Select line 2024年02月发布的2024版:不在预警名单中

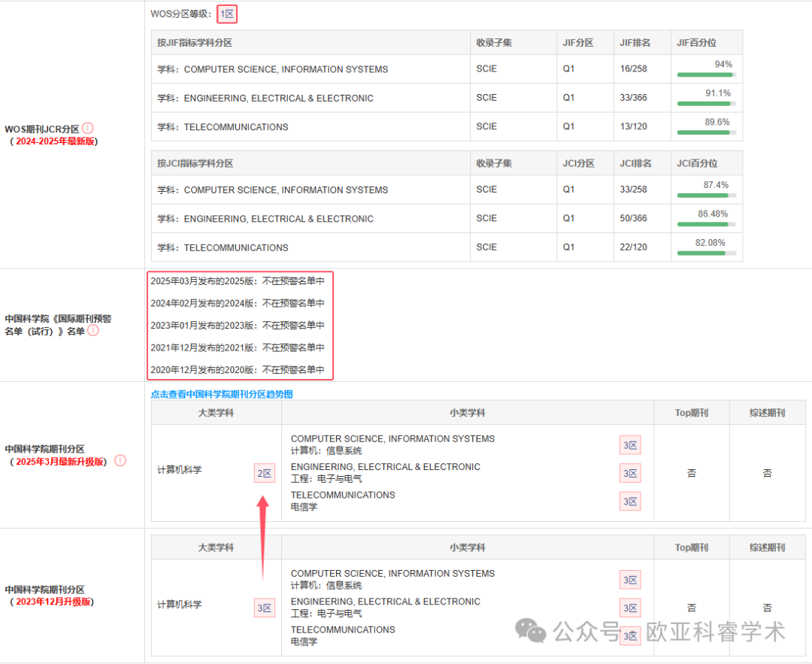point(237,303)
